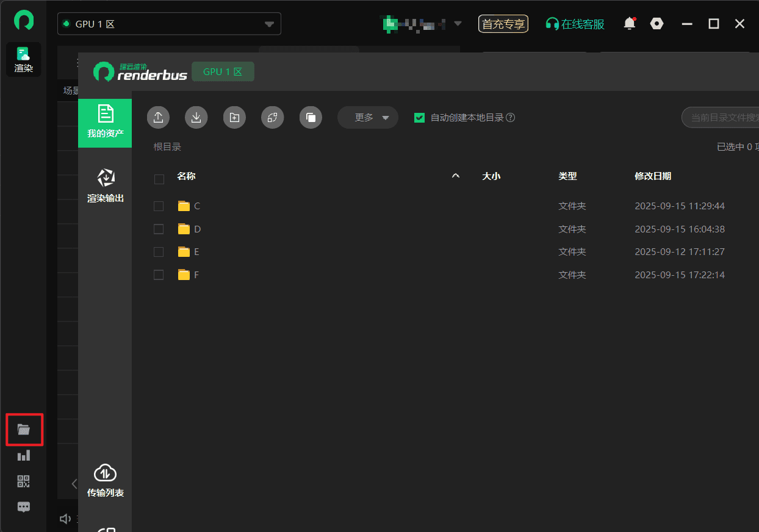Open the notification bell

click(629, 24)
